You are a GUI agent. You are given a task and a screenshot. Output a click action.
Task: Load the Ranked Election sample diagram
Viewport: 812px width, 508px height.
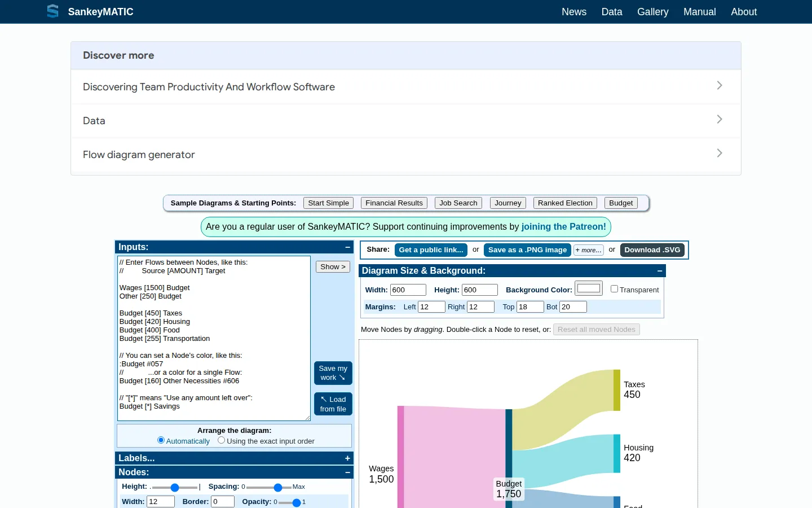(x=565, y=203)
